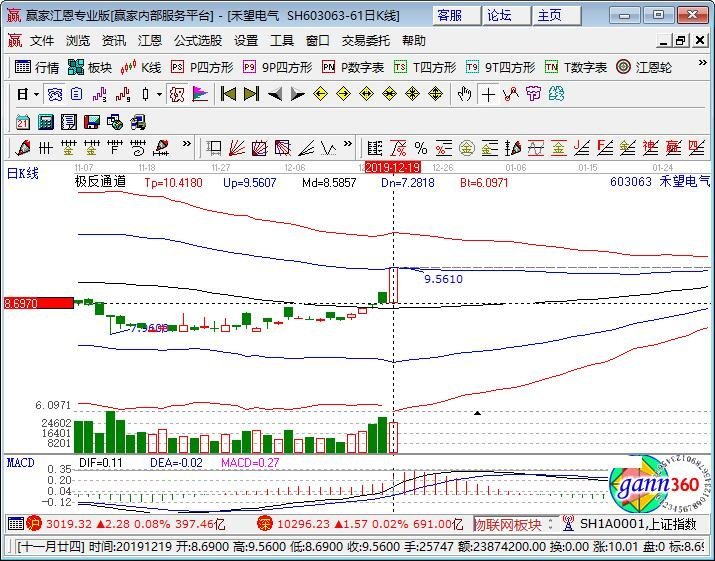Click the circled 金 gold icon

point(466,148)
